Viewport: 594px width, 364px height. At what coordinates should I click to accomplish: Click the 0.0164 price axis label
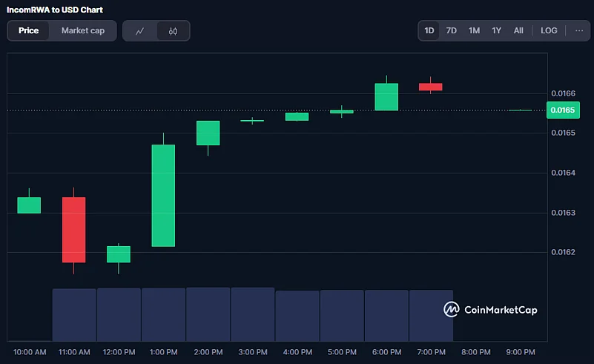563,173
